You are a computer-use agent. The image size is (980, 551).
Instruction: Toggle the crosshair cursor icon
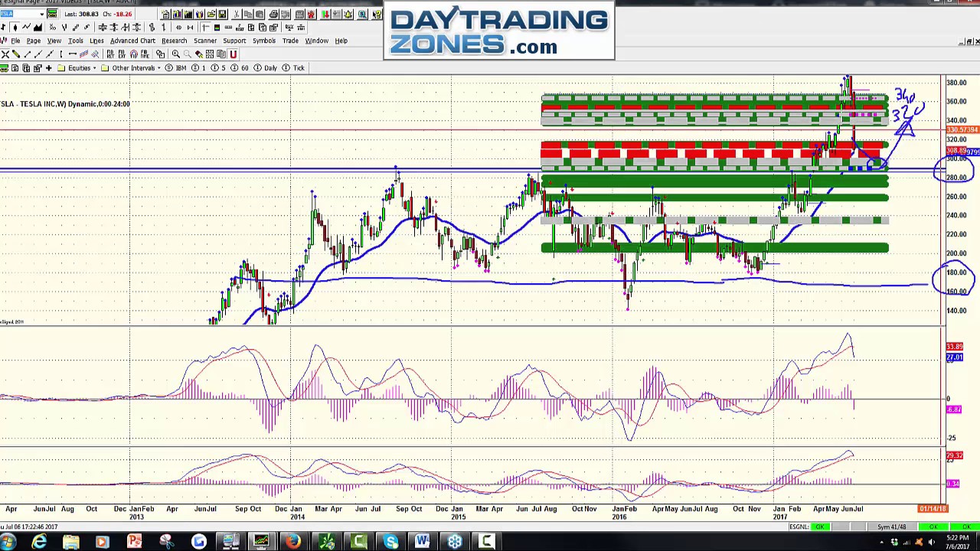click(x=205, y=28)
